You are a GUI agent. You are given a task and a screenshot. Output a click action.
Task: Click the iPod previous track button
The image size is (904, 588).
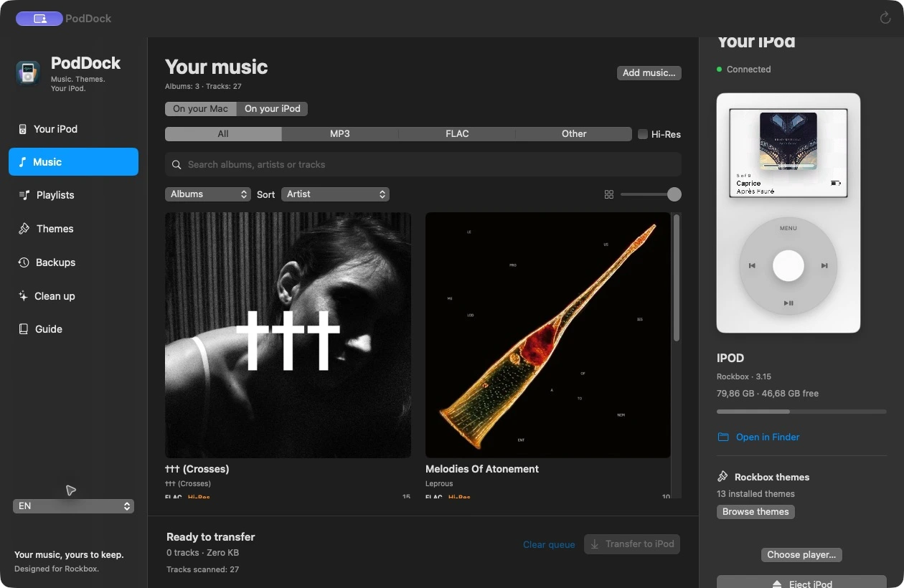[x=752, y=266]
